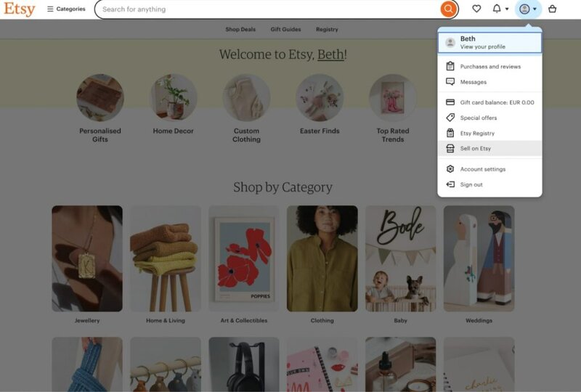Open the Clothing category image
The width and height of the screenshot is (581, 392).
322,258
